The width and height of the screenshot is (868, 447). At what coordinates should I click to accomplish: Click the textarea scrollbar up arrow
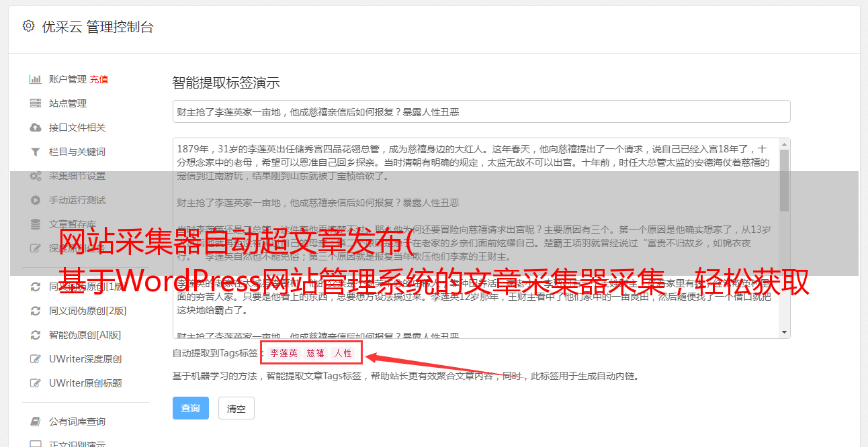coord(785,144)
